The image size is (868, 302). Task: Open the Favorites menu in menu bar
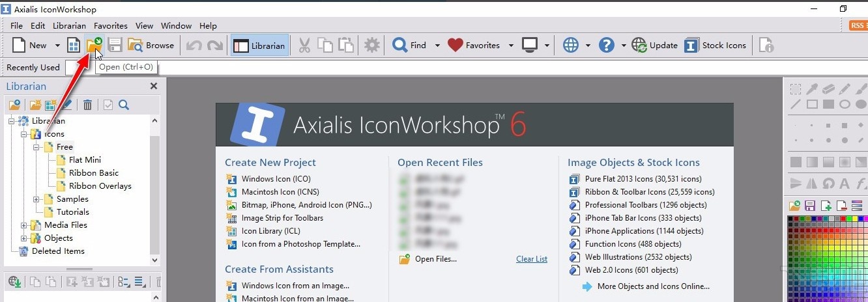(111, 26)
